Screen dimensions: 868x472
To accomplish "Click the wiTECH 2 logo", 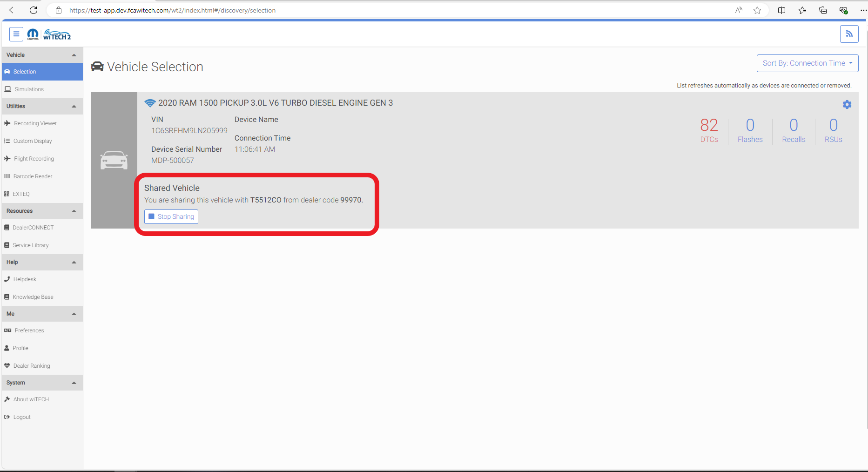I will coord(57,35).
